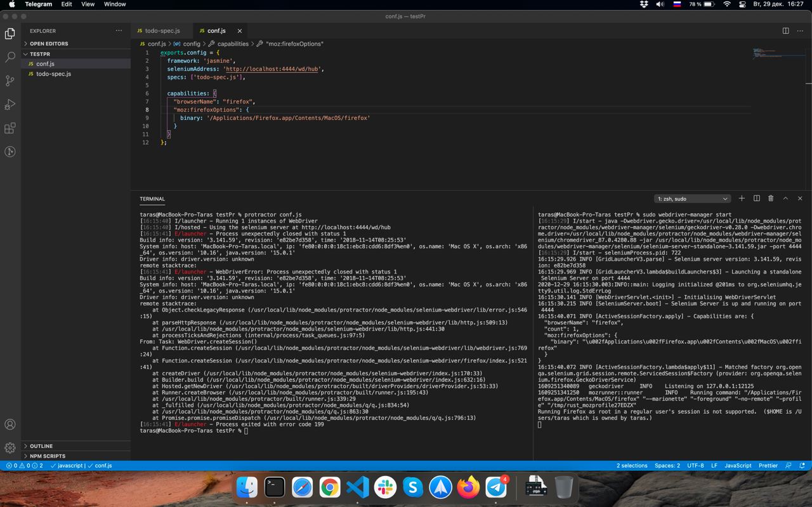
Task: Open Finder from the Dock
Action: [x=247, y=487]
